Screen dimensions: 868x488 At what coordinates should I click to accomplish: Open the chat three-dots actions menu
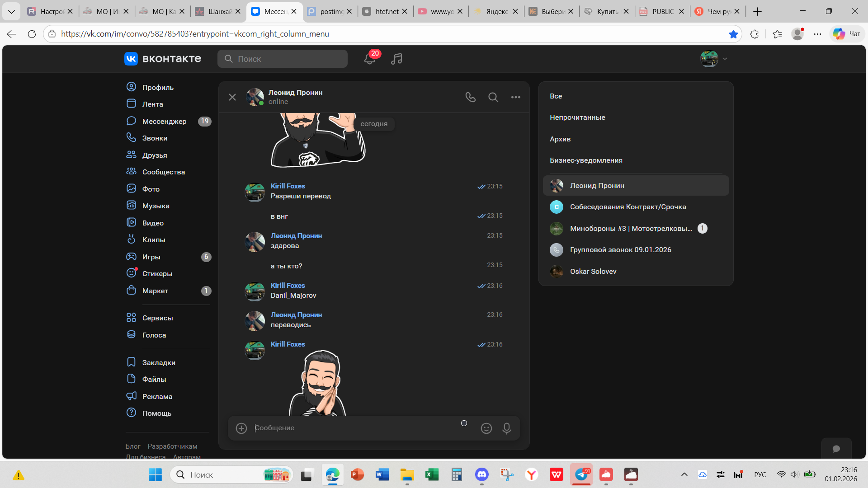[516, 97]
